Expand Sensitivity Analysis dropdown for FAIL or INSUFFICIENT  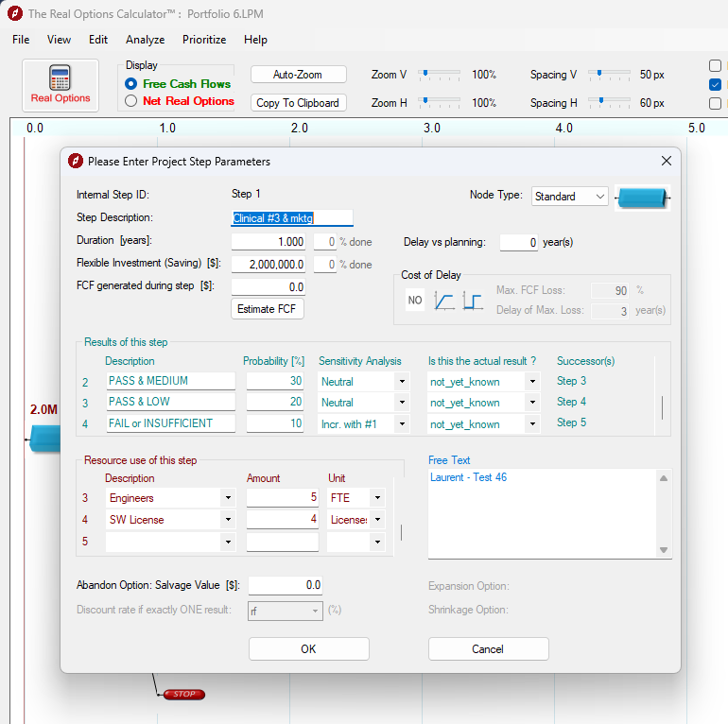402,424
